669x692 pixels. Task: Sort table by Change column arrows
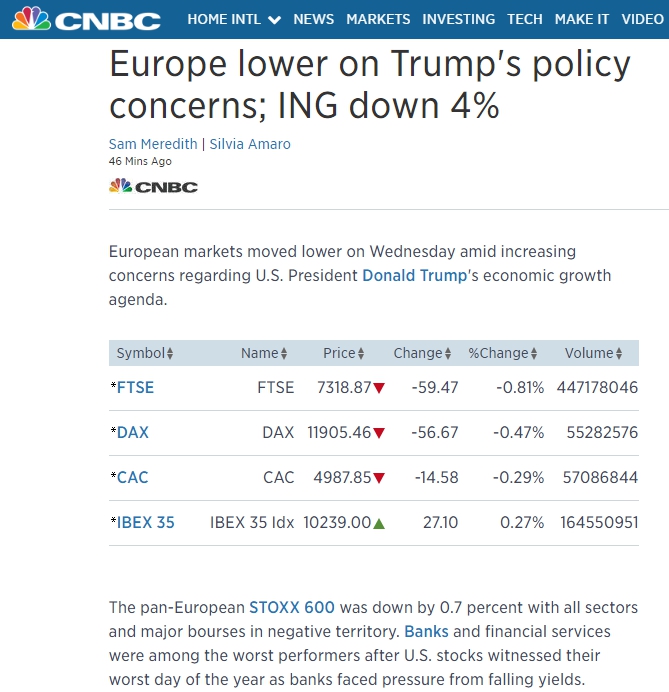[447, 354]
